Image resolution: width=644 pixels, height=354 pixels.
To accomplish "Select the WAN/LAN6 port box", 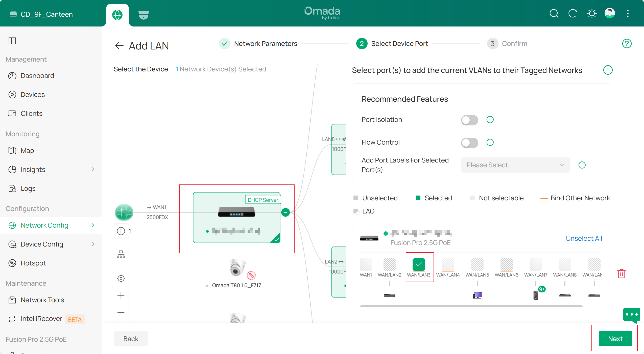I will pos(507,264).
